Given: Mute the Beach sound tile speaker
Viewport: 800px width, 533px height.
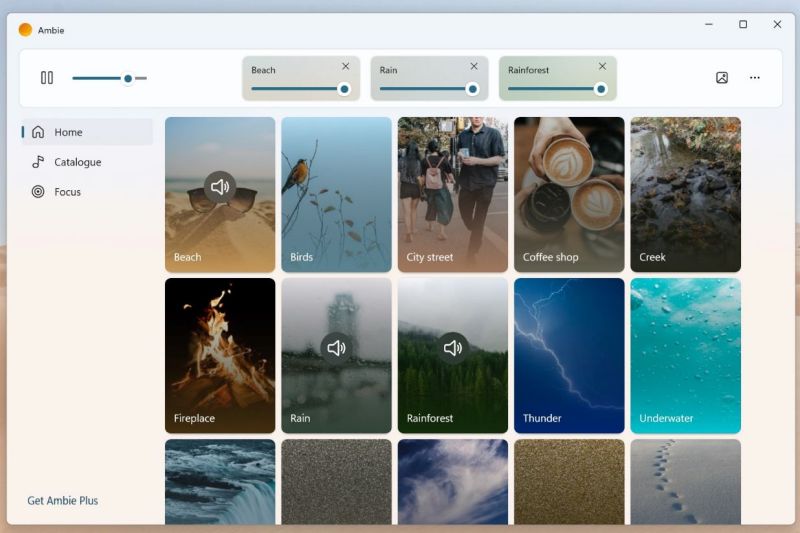Looking at the screenshot, I should (x=220, y=187).
